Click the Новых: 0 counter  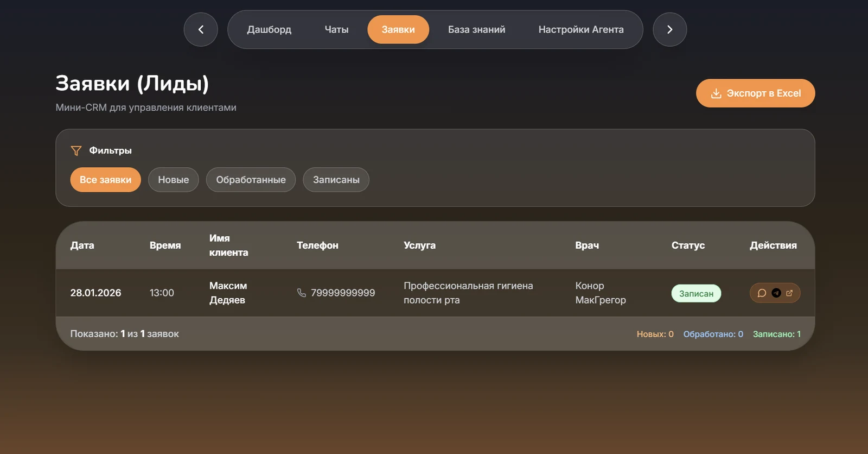click(x=655, y=334)
